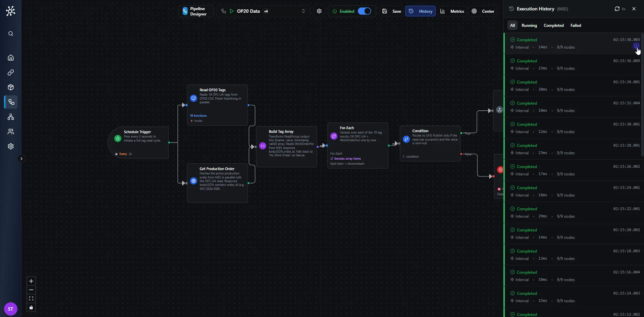Viewport: 644px width, 317px height.
Task: Open the connections link icon in sidebar
Action: point(11,72)
